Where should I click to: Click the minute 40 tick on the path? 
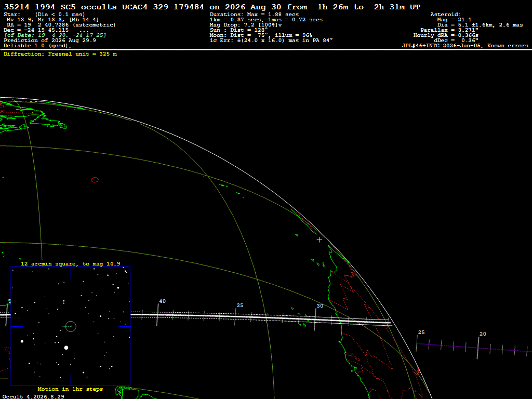pyautogui.click(x=157, y=315)
